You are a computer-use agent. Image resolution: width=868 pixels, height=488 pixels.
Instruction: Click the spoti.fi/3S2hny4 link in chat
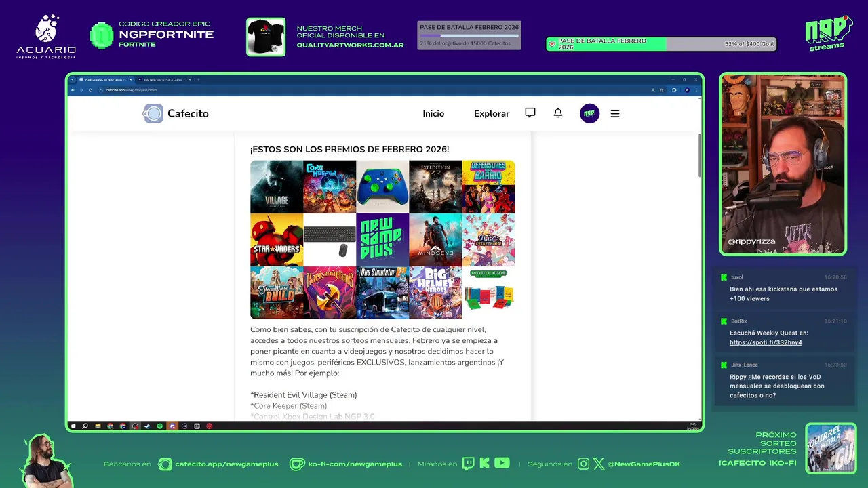pyautogui.click(x=766, y=342)
